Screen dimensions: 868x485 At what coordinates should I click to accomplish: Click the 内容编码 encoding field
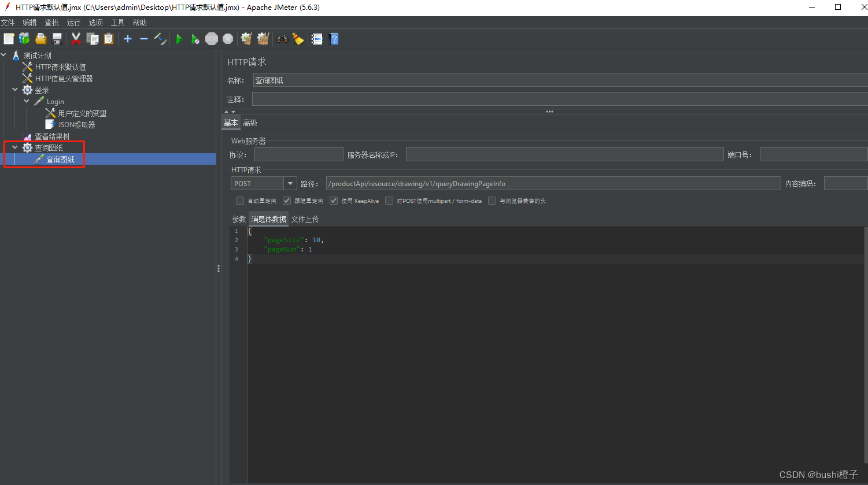click(x=845, y=183)
